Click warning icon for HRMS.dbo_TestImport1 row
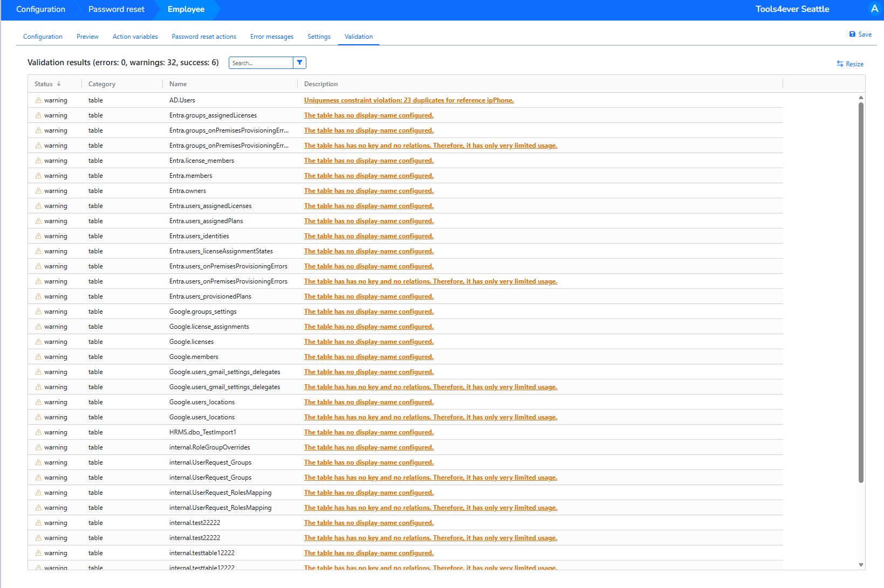 [38, 432]
